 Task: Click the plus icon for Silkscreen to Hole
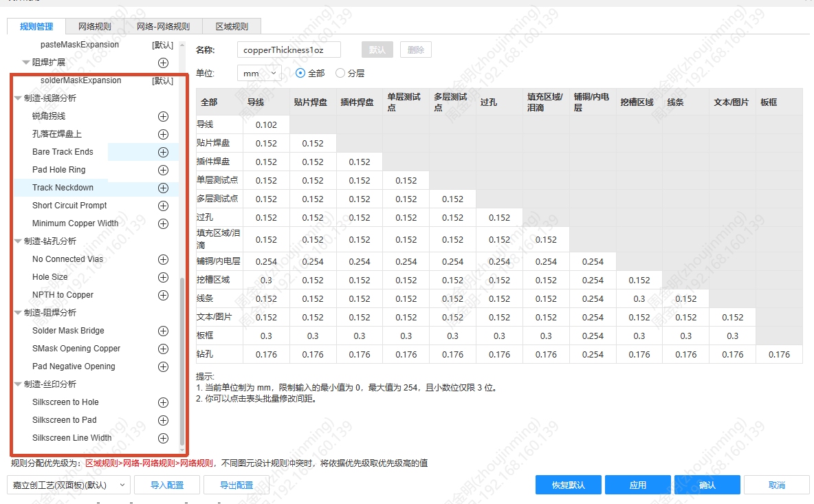163,403
